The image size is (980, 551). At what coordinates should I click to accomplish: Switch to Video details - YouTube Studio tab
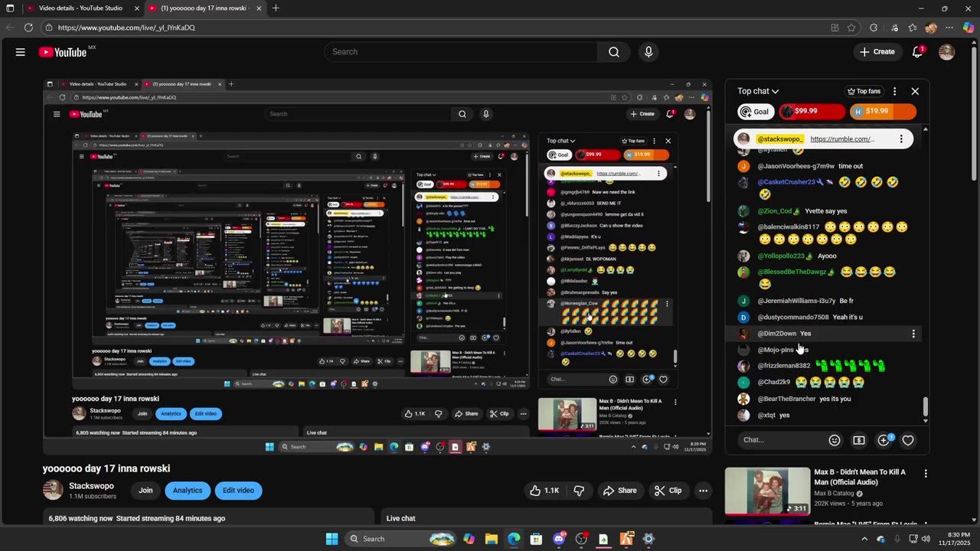[81, 8]
